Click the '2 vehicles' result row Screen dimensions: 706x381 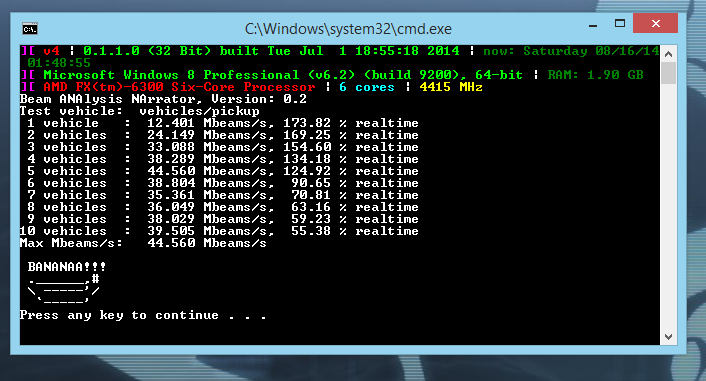coord(223,135)
